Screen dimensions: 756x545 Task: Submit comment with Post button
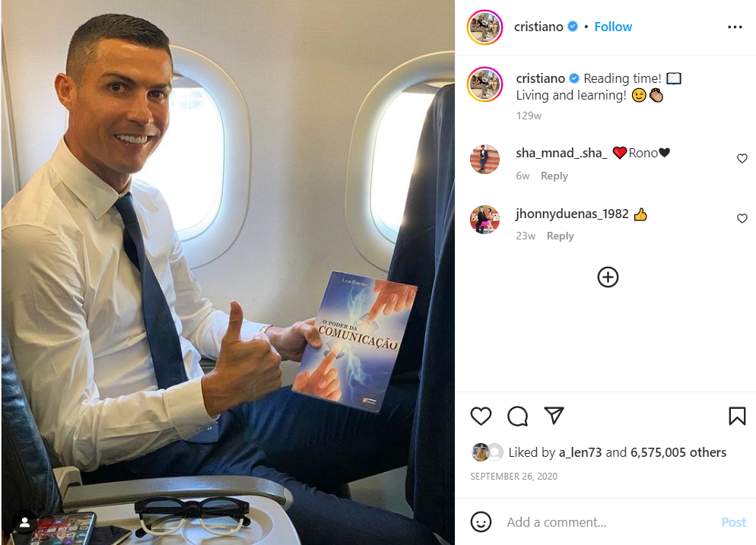coord(733,522)
